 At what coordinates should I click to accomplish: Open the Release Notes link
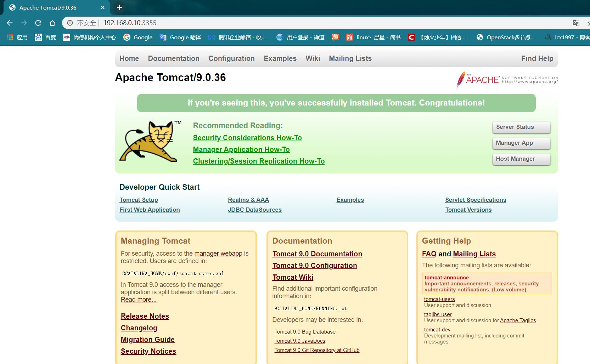145,316
